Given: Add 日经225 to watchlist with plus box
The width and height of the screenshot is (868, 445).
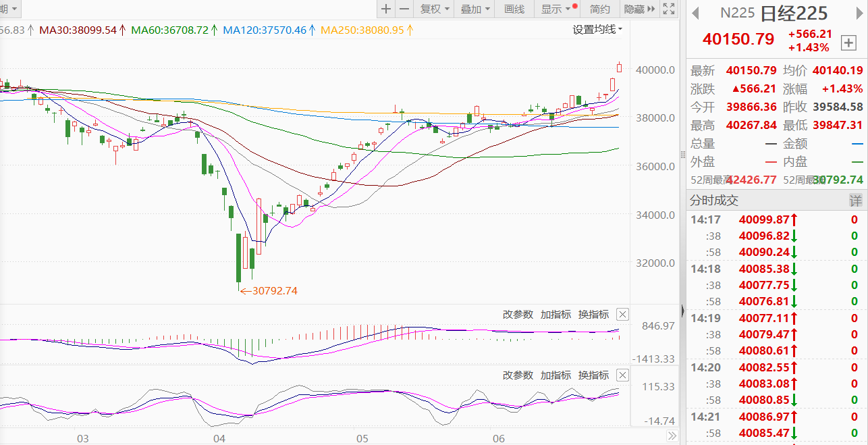Looking at the screenshot, I should tap(848, 43).
